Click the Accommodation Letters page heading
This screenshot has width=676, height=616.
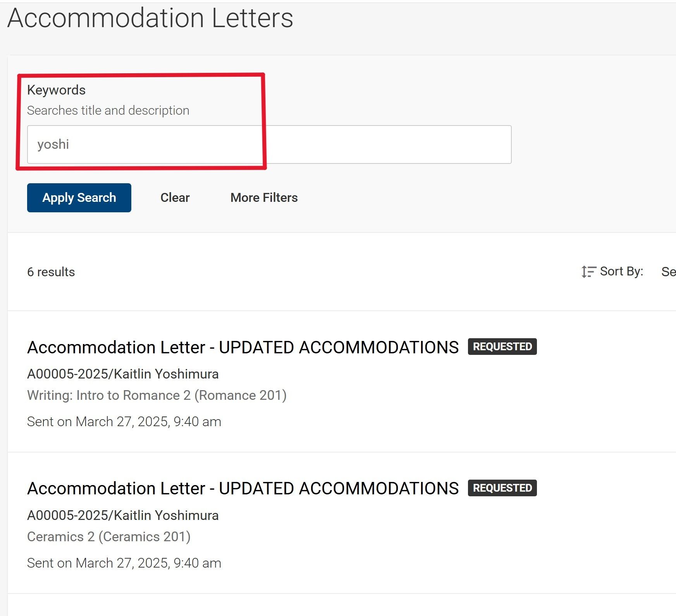click(150, 18)
